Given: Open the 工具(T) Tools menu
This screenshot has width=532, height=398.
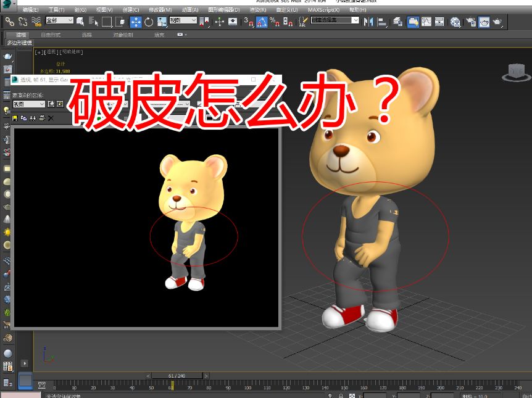Looking at the screenshot, I should 56,10.
